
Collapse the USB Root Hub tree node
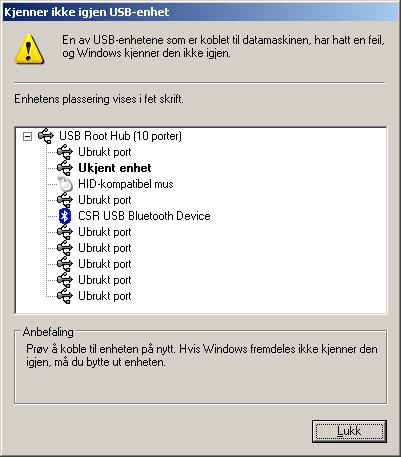coord(27,136)
